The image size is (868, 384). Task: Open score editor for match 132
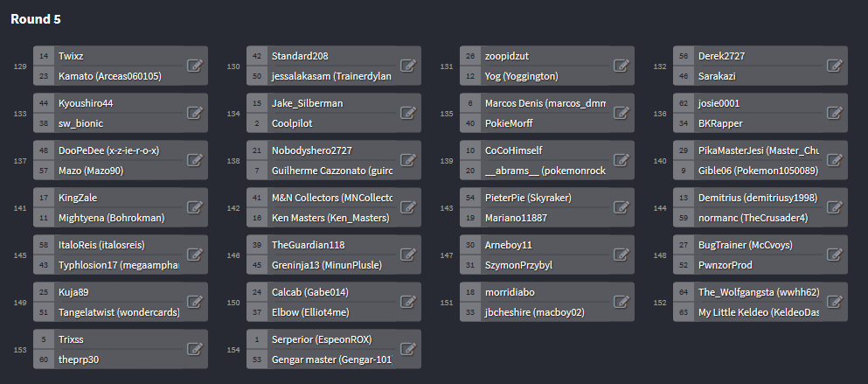tap(834, 66)
